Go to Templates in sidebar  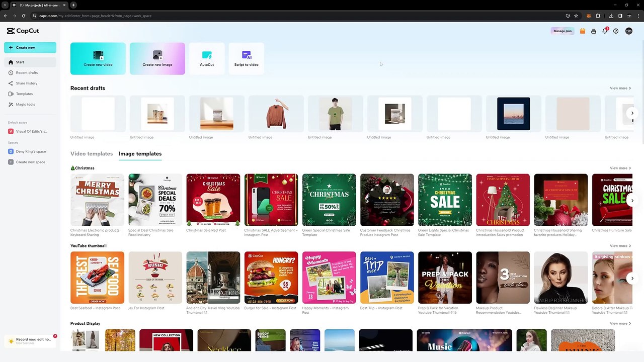(x=30, y=94)
